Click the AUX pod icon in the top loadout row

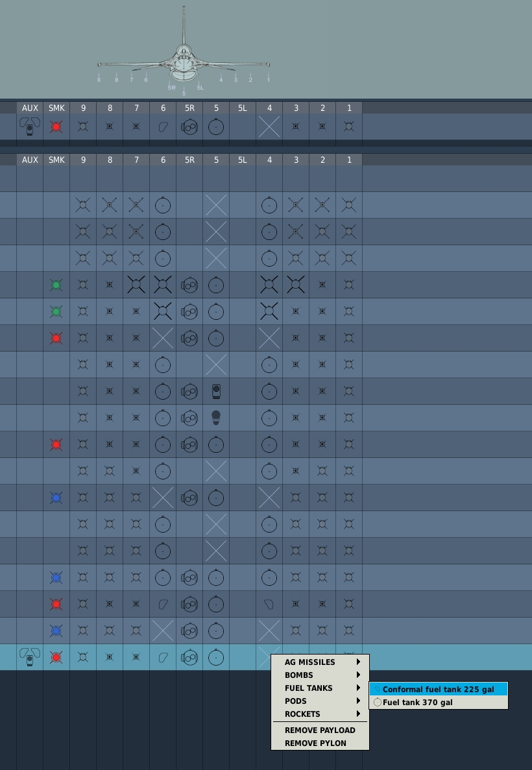[x=30, y=126]
